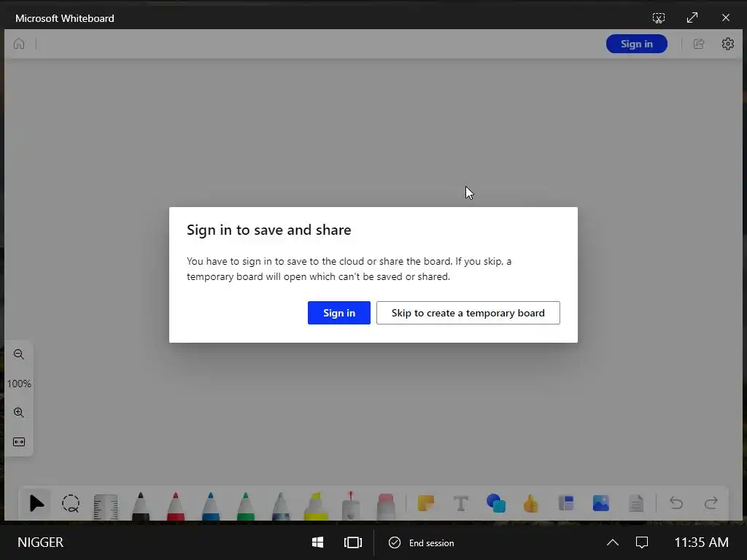Insert an image using the picture icon
The height and width of the screenshot is (560, 747).
(601, 503)
